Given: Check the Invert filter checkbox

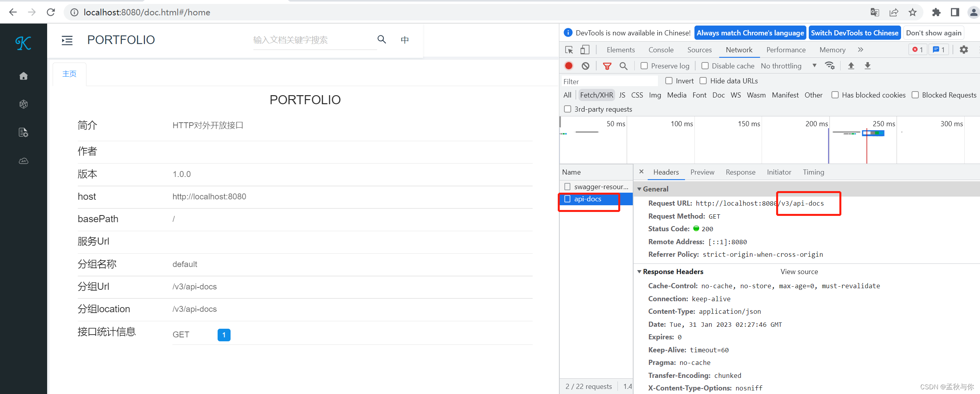Looking at the screenshot, I should point(669,81).
